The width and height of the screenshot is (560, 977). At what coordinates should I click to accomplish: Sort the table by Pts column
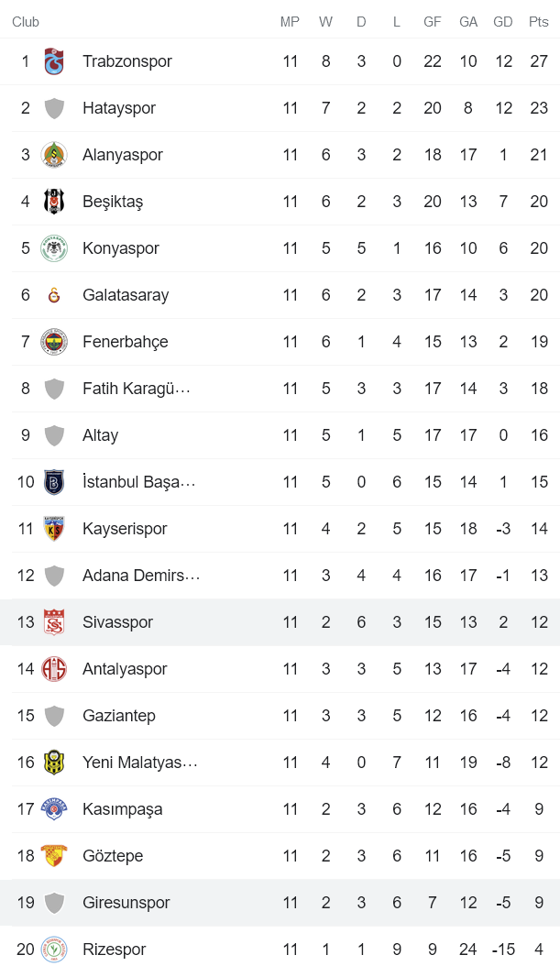click(538, 22)
